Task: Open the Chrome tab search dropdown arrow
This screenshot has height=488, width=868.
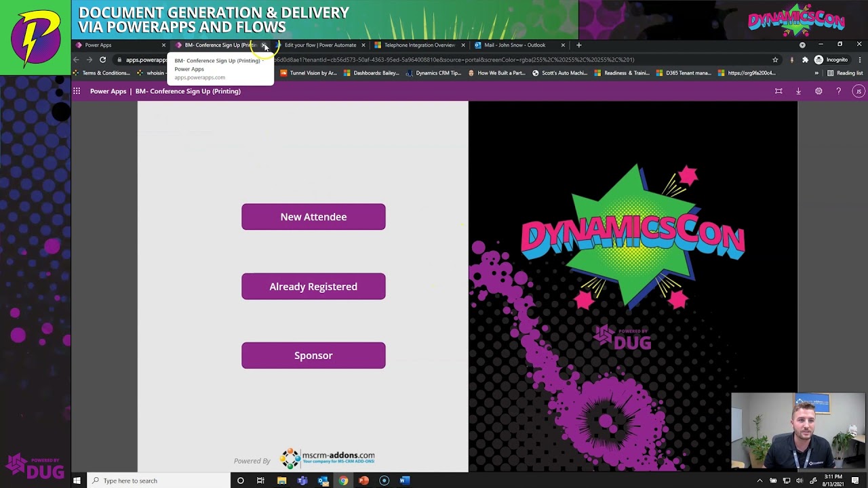Action: click(x=802, y=45)
